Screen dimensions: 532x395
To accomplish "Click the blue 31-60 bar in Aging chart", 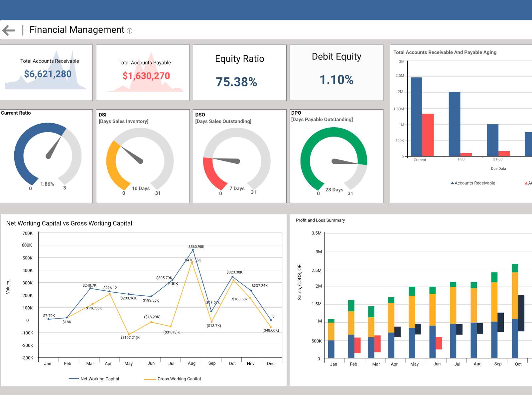I will click(493, 140).
